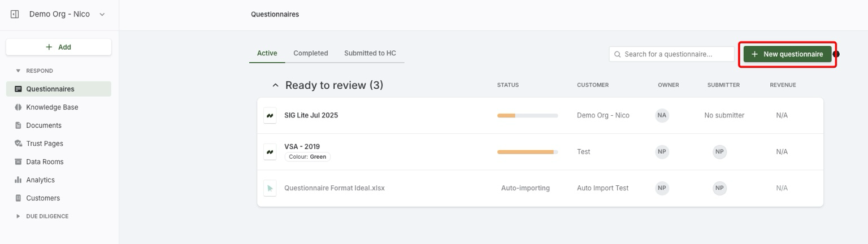Image resolution: width=868 pixels, height=244 pixels.
Task: Click the STATUS column header
Action: [x=508, y=85]
